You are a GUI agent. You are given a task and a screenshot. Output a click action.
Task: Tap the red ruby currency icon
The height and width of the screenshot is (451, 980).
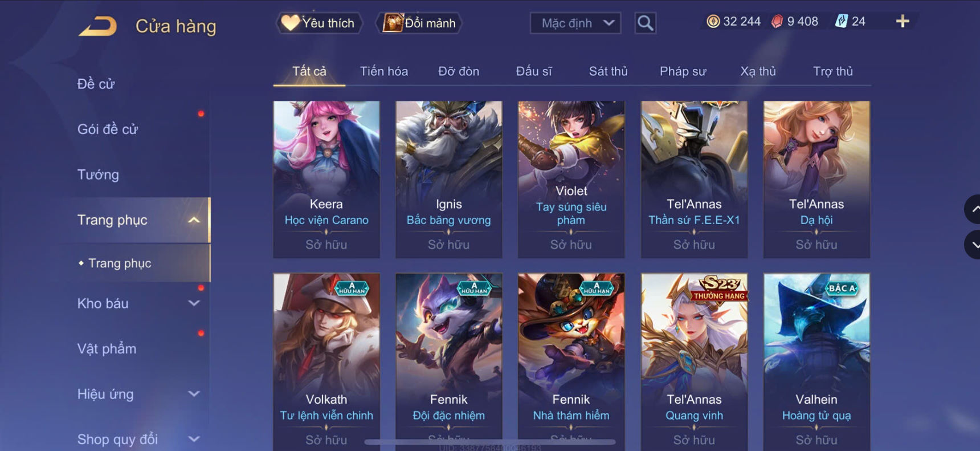coord(777,22)
